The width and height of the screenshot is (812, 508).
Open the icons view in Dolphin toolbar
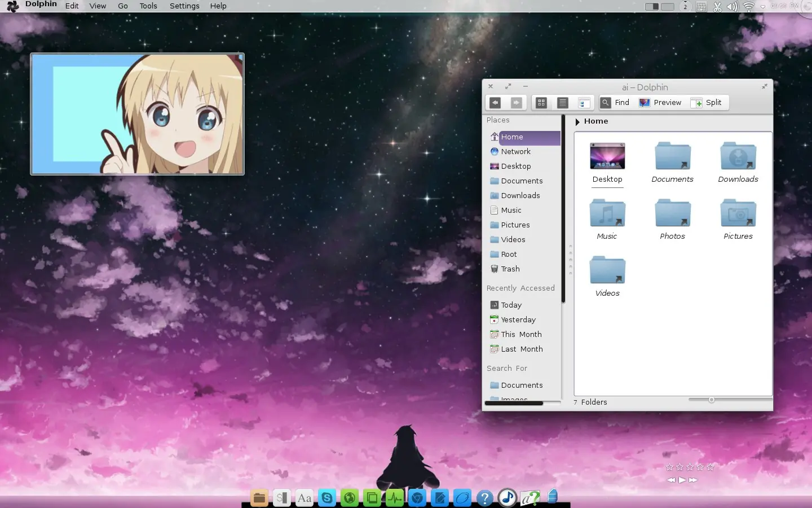[x=541, y=102]
